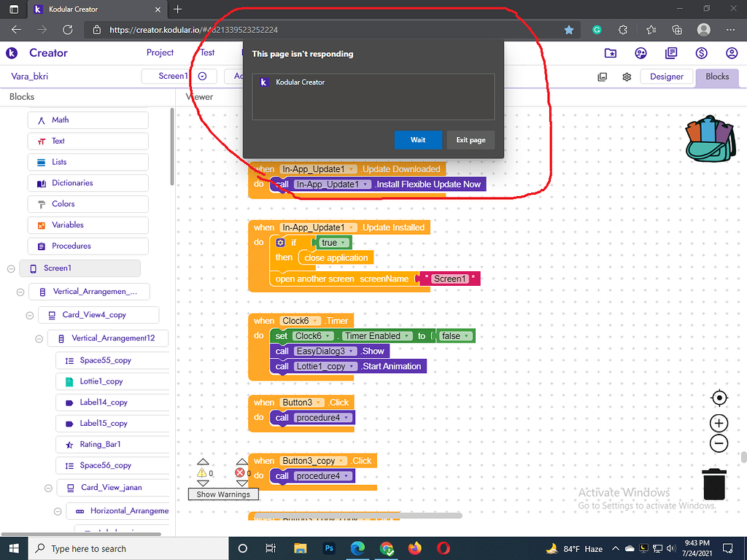Refresh the browser page

pos(68,29)
